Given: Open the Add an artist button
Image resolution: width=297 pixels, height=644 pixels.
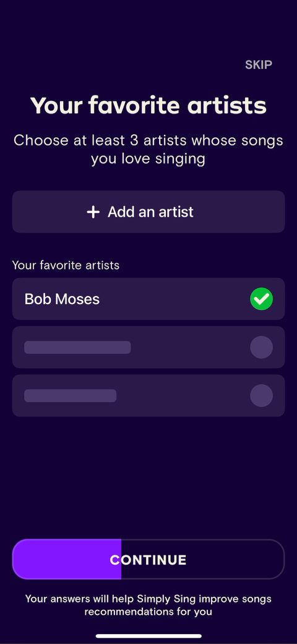Looking at the screenshot, I should point(148,212).
